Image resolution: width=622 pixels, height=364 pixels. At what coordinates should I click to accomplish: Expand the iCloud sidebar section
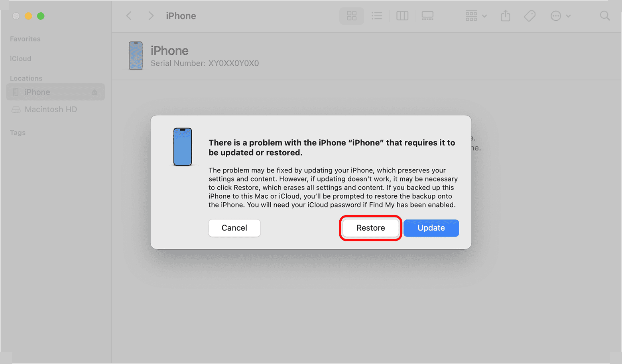(20, 59)
